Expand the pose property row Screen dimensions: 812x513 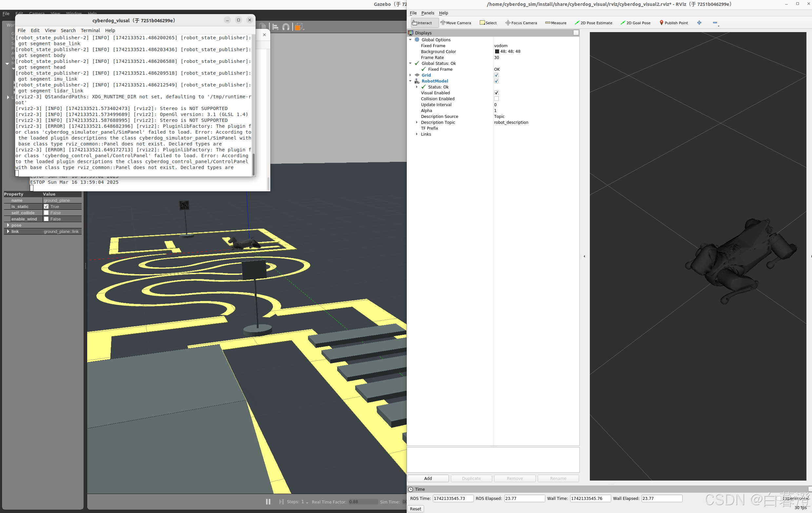[8, 225]
